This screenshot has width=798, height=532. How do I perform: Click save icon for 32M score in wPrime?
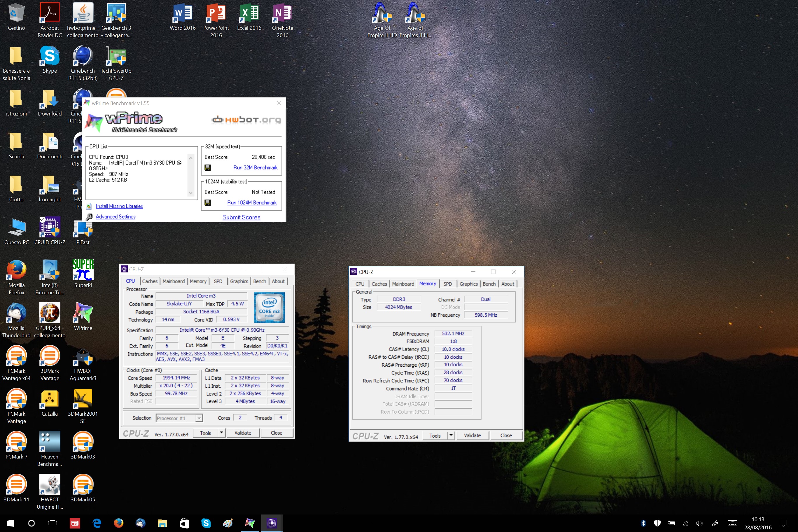[208, 168]
